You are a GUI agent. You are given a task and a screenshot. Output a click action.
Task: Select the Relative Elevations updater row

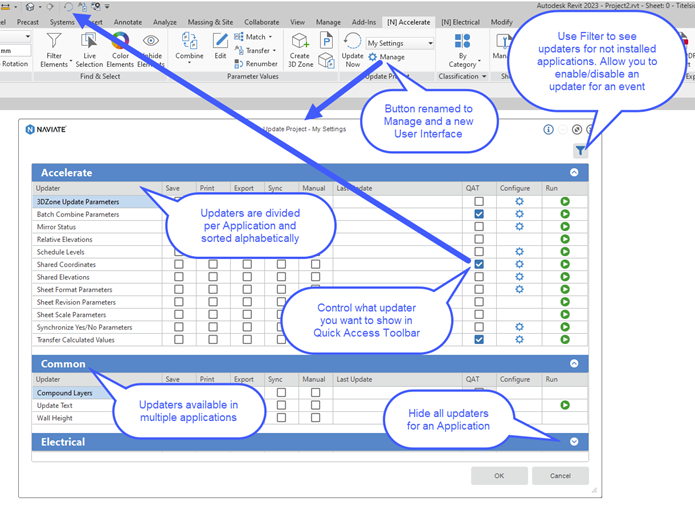[x=309, y=239]
